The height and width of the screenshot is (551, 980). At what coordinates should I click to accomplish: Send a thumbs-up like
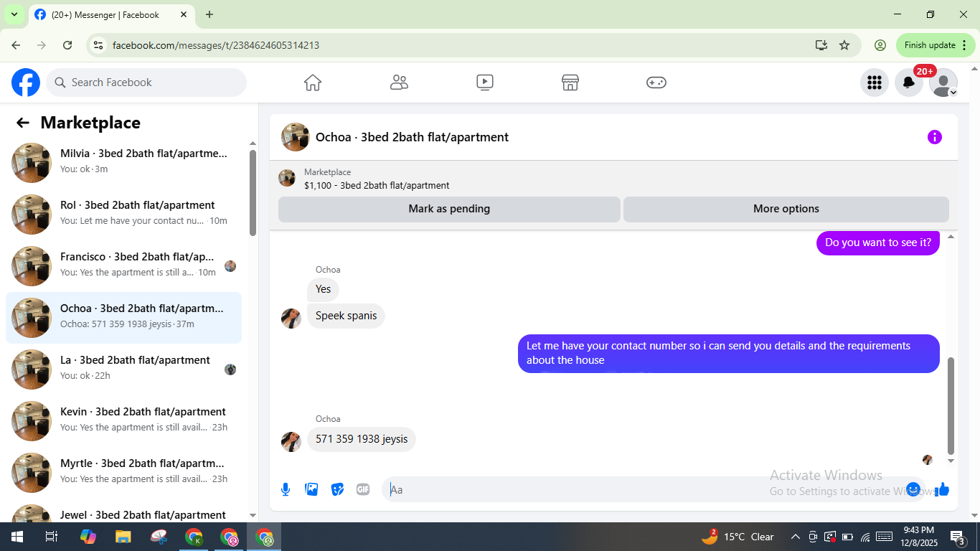pyautogui.click(x=942, y=489)
